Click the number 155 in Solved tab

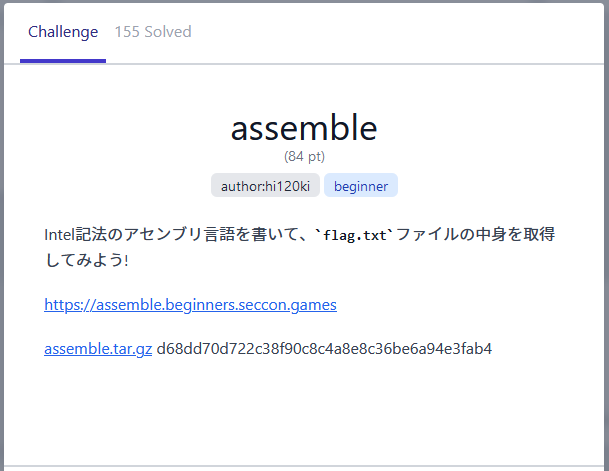[x=127, y=32]
